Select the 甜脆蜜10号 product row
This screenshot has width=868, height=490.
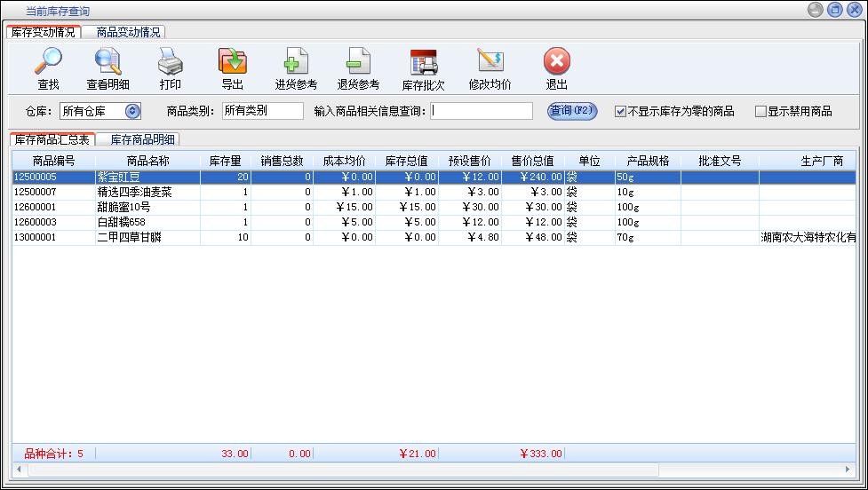(x=123, y=207)
